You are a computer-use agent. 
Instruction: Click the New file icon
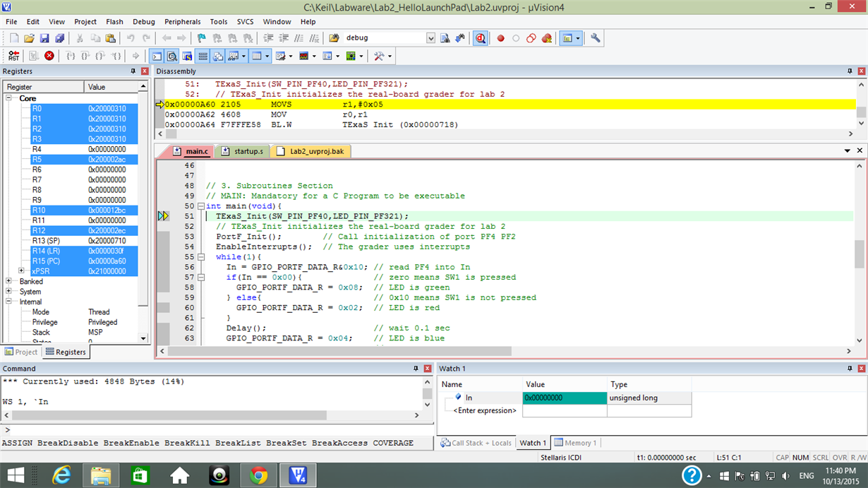pyautogui.click(x=14, y=38)
